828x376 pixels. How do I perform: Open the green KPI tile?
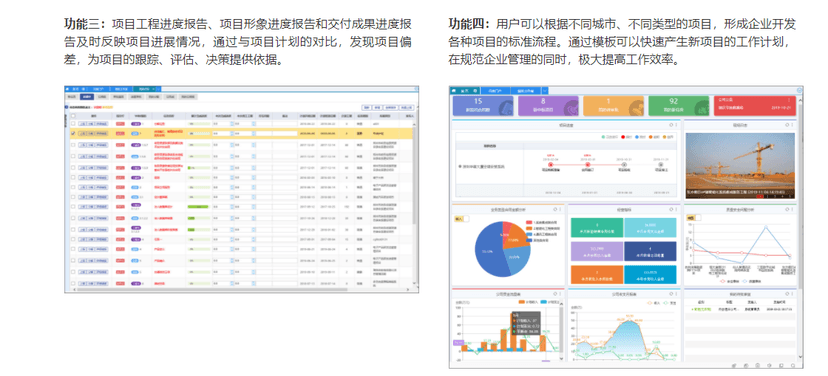pos(597,227)
